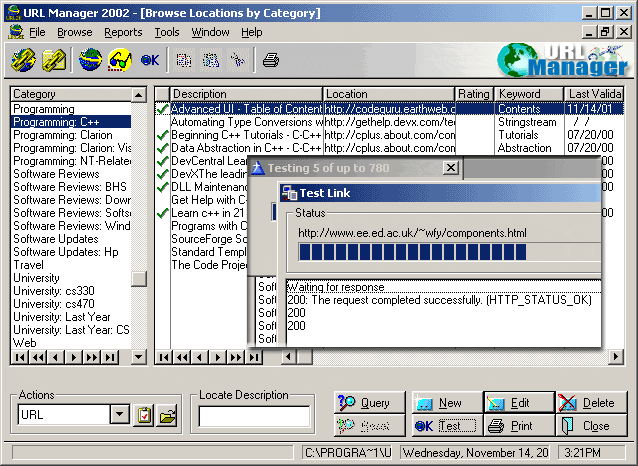Viewport: 638px width, 466px height.
Task: Page forward in Category list navigation
Action: (92, 357)
